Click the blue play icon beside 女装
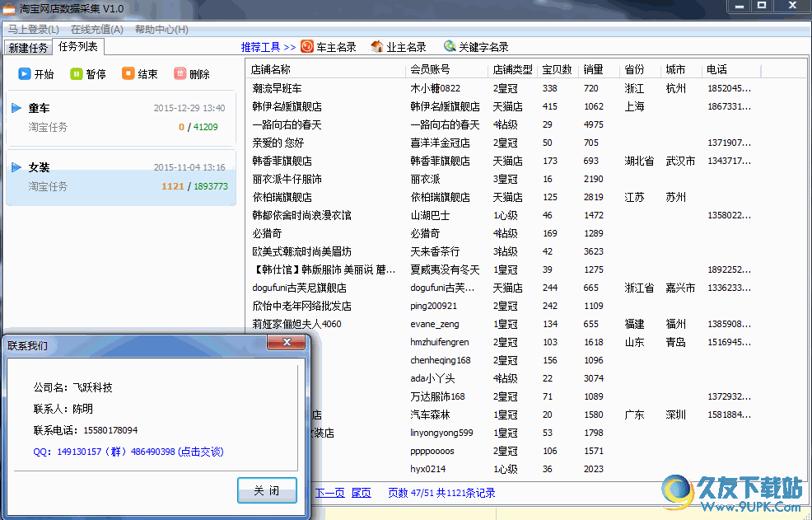812x520 pixels. click(16, 167)
